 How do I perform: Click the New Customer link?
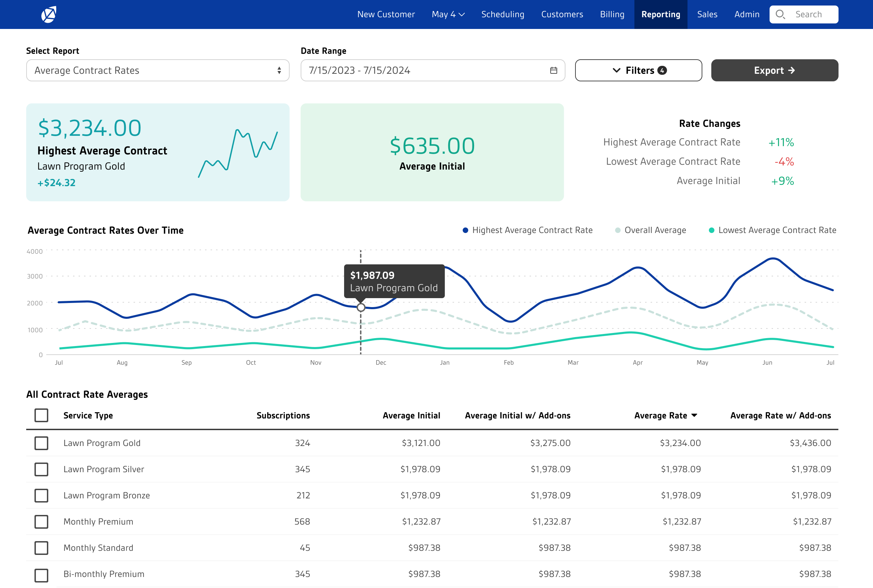pos(386,14)
